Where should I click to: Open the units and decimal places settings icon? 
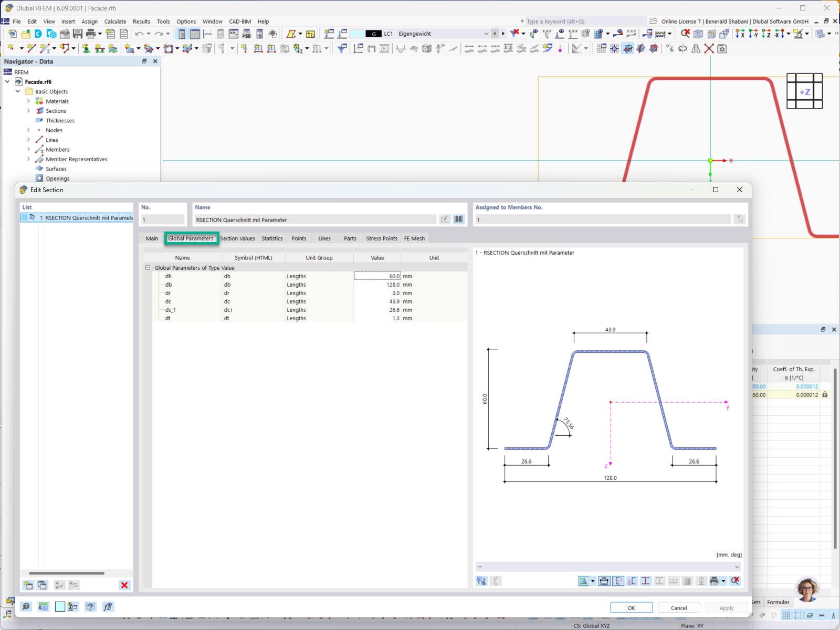(43, 606)
